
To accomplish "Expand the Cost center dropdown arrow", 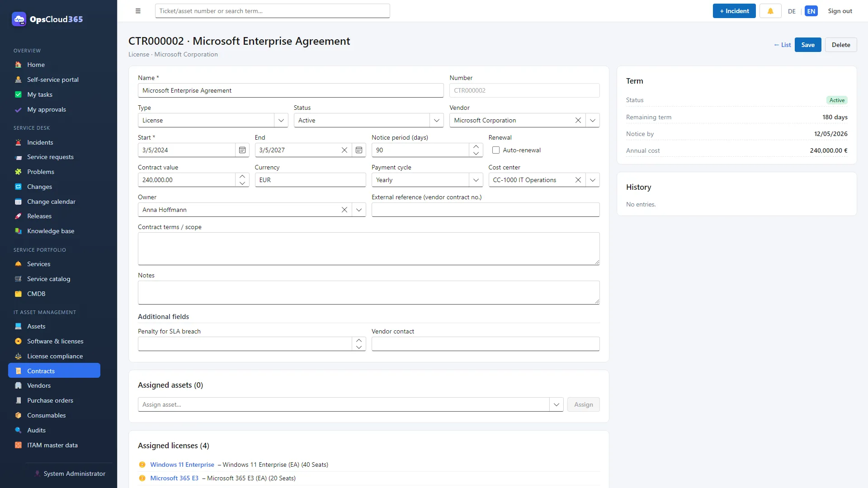I will click(x=593, y=180).
